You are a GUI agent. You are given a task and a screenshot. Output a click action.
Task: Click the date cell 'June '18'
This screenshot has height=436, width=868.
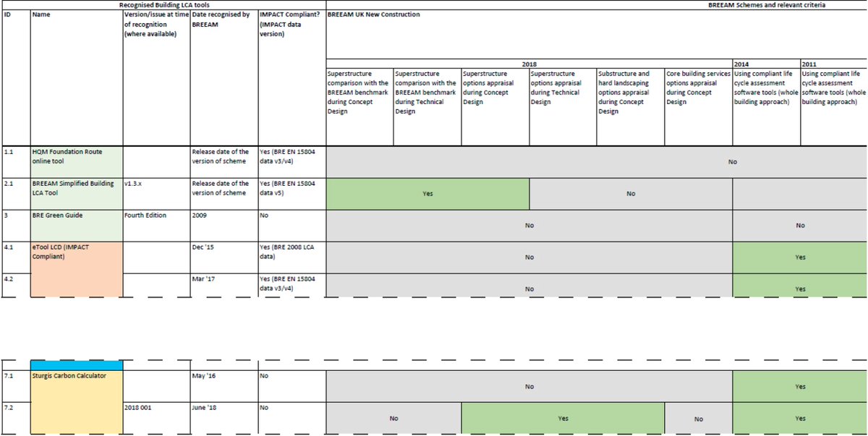[224, 417]
